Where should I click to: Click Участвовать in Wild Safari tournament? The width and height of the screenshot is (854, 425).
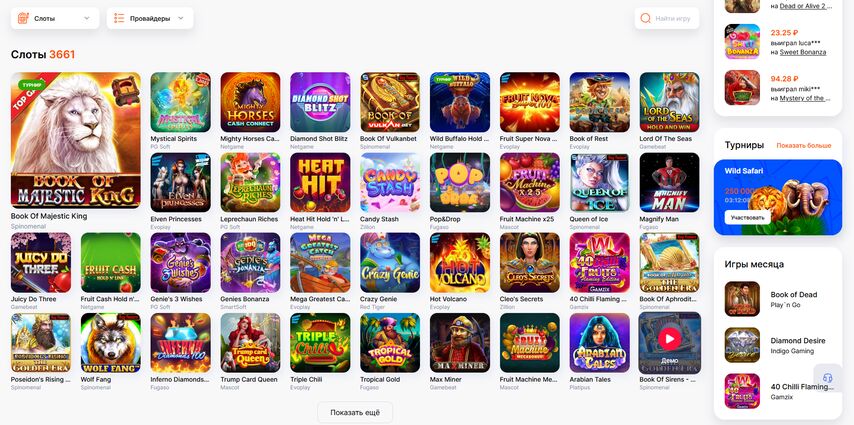point(748,217)
